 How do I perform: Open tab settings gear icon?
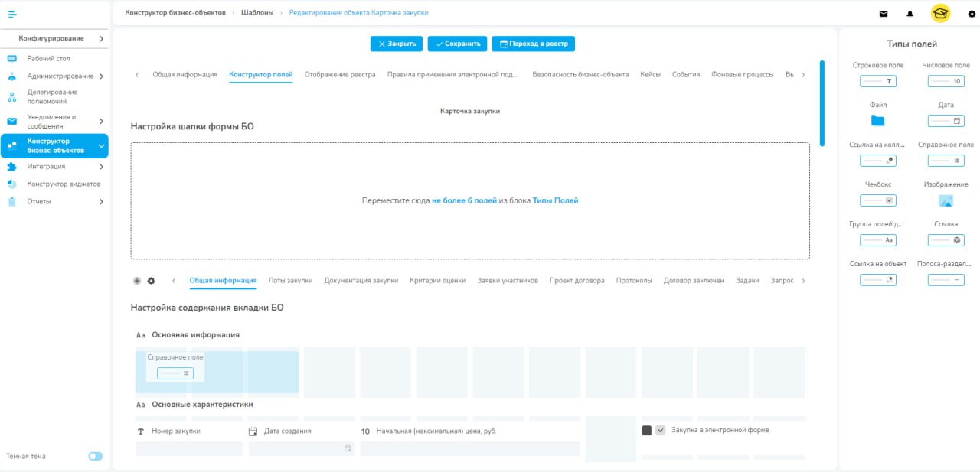151,281
